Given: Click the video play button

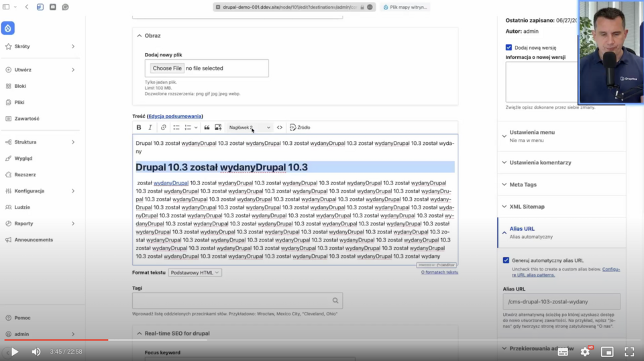Looking at the screenshot, I should (15, 352).
